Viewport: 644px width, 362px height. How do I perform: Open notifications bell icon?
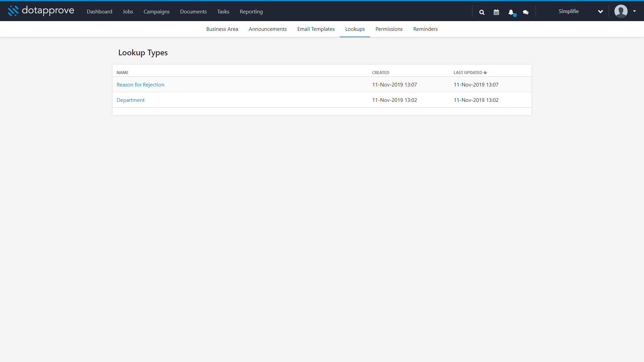511,12
